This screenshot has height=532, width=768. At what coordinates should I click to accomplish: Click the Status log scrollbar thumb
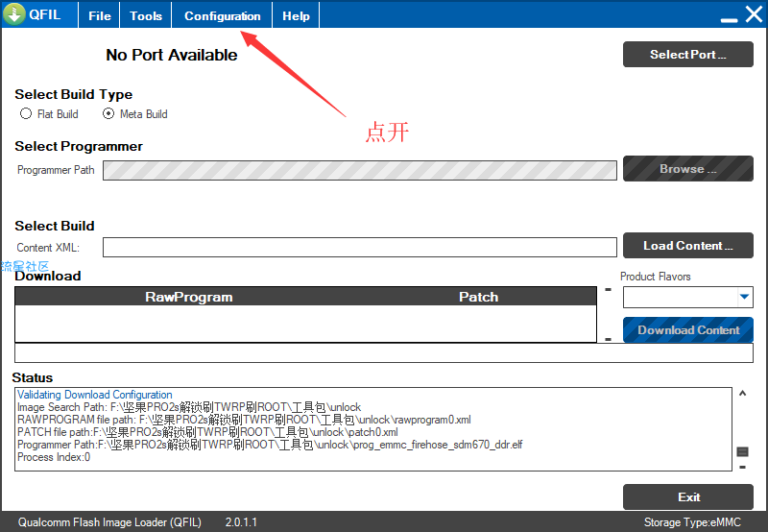pos(742,451)
